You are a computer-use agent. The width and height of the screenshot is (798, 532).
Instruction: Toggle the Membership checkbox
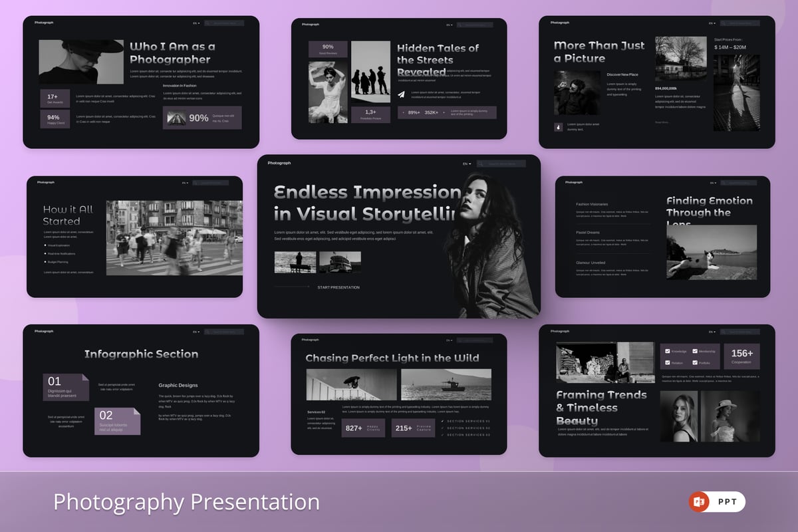tap(695, 351)
